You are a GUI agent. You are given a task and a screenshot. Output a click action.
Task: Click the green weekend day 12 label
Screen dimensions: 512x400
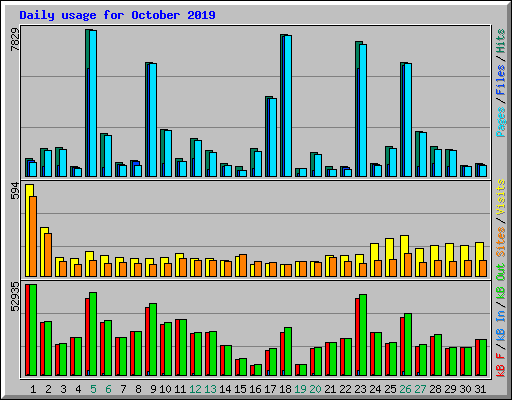click(x=195, y=389)
